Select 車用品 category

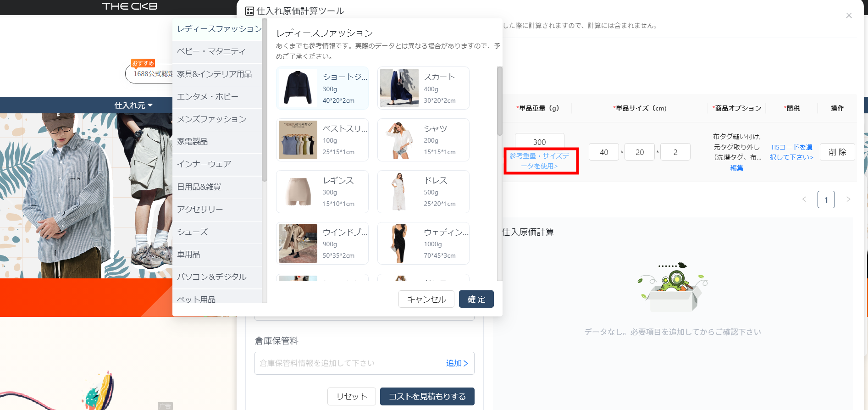point(217,255)
